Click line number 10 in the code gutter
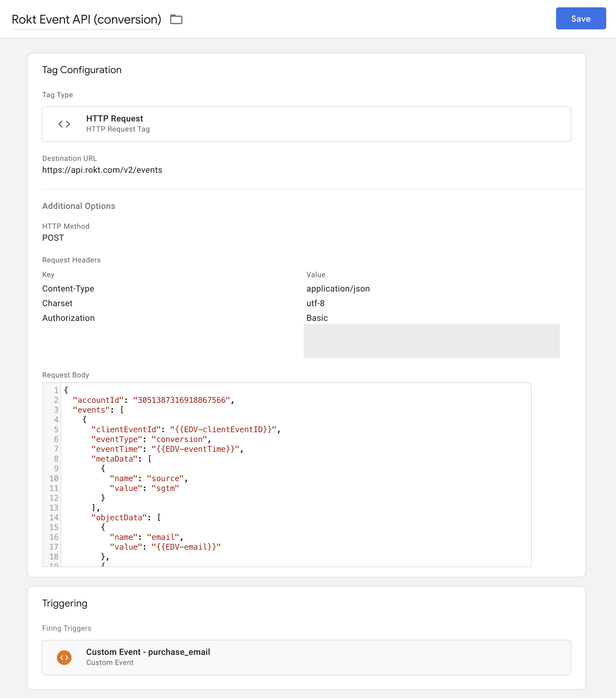 (54, 478)
